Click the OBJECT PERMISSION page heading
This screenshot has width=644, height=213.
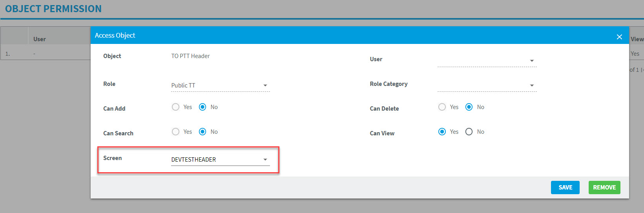click(x=53, y=9)
